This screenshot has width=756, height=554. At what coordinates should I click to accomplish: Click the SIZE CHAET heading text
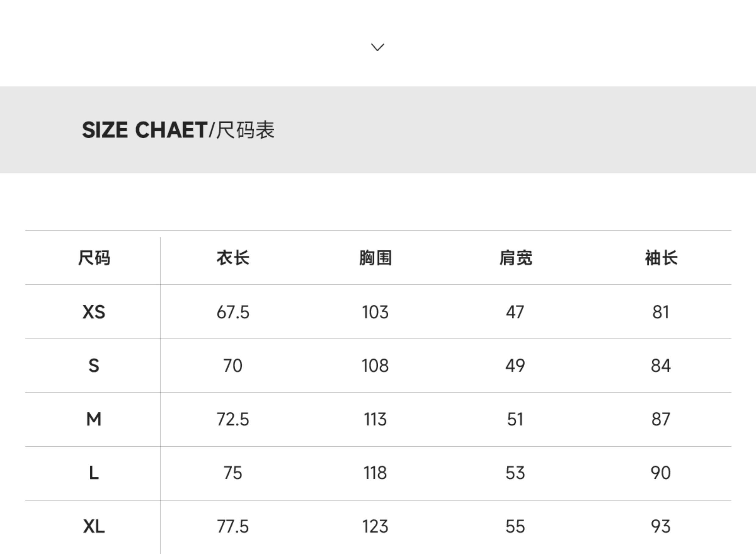144,130
